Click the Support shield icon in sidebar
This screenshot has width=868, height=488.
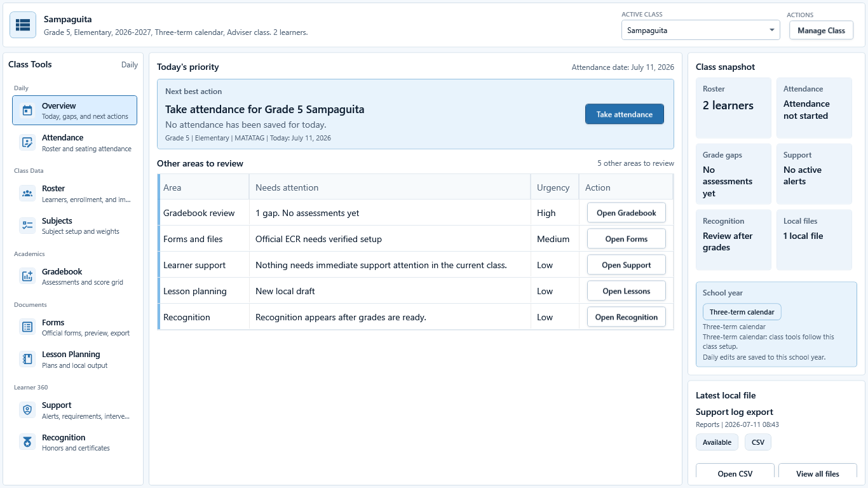[x=27, y=410]
